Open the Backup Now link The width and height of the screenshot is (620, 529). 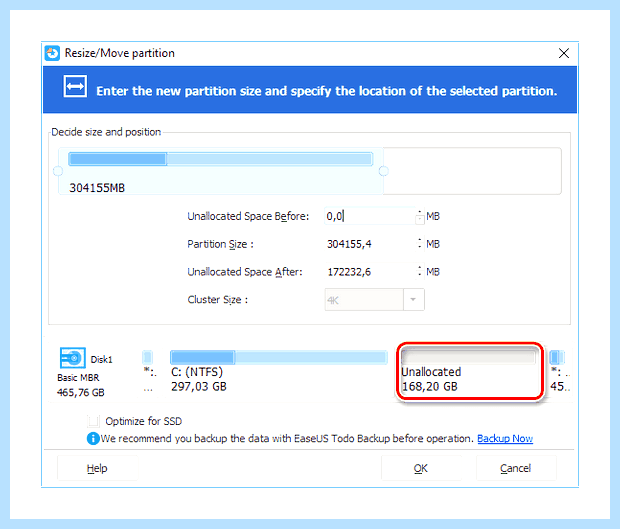coord(505,438)
